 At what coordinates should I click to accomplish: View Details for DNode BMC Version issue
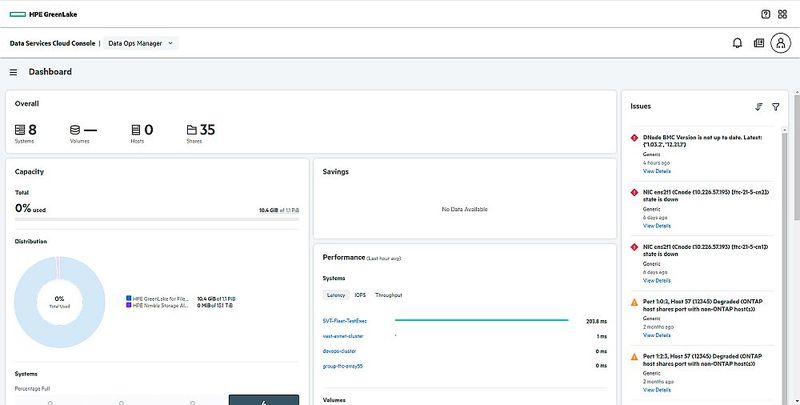pos(657,171)
